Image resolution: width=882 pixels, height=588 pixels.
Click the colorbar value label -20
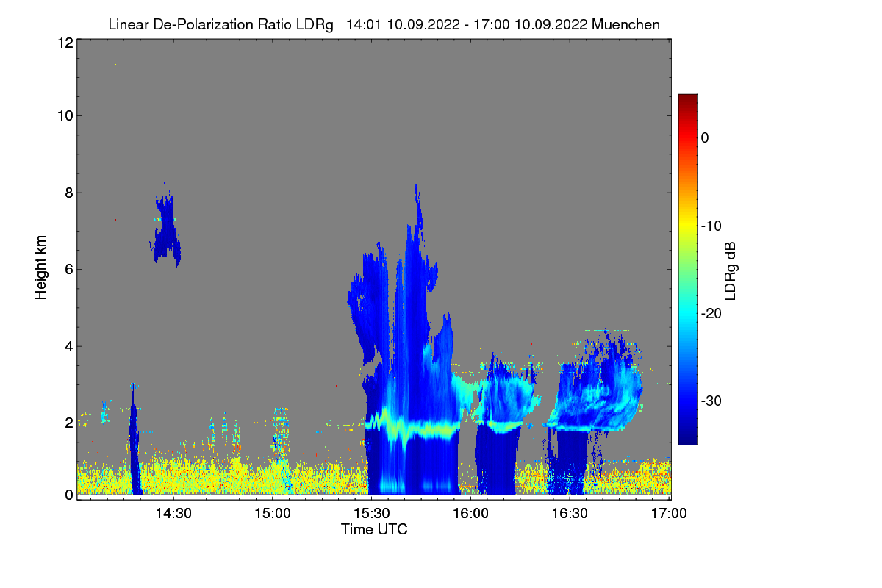710,313
